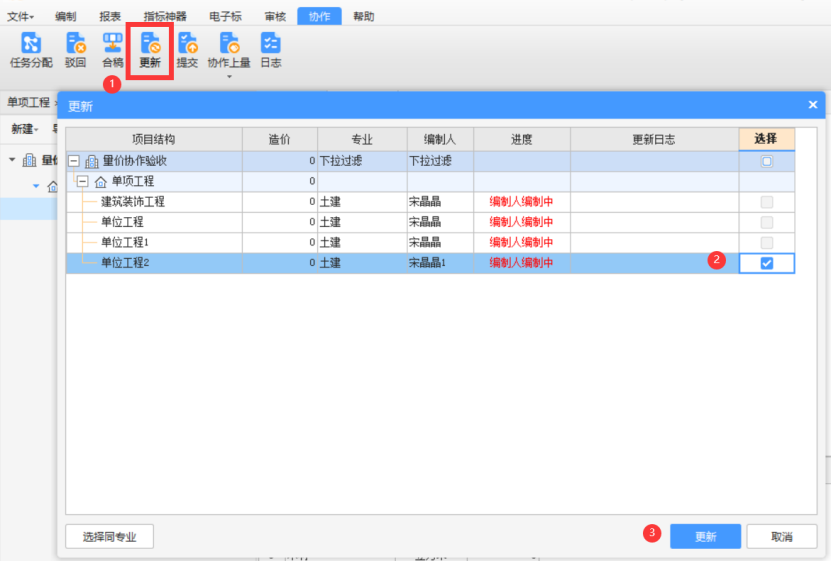Viewport: 831px width, 561px height.
Task: Collapse the background tree root arrow
Action: click(x=12, y=159)
